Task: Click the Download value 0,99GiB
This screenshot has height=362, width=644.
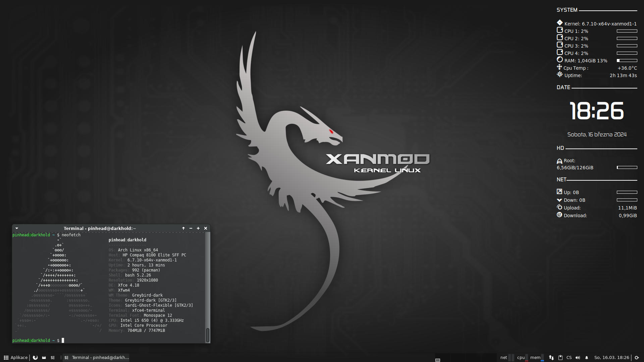Action: click(628, 216)
